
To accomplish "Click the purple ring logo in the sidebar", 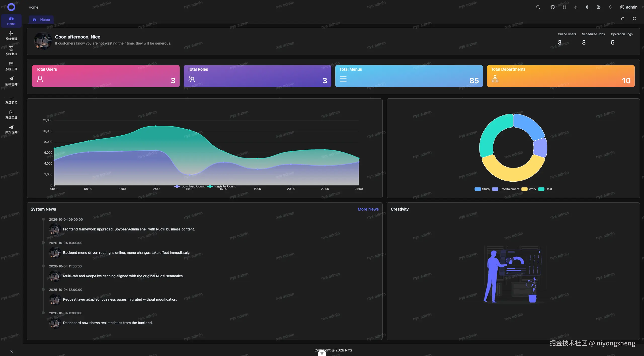I will [x=11, y=7].
